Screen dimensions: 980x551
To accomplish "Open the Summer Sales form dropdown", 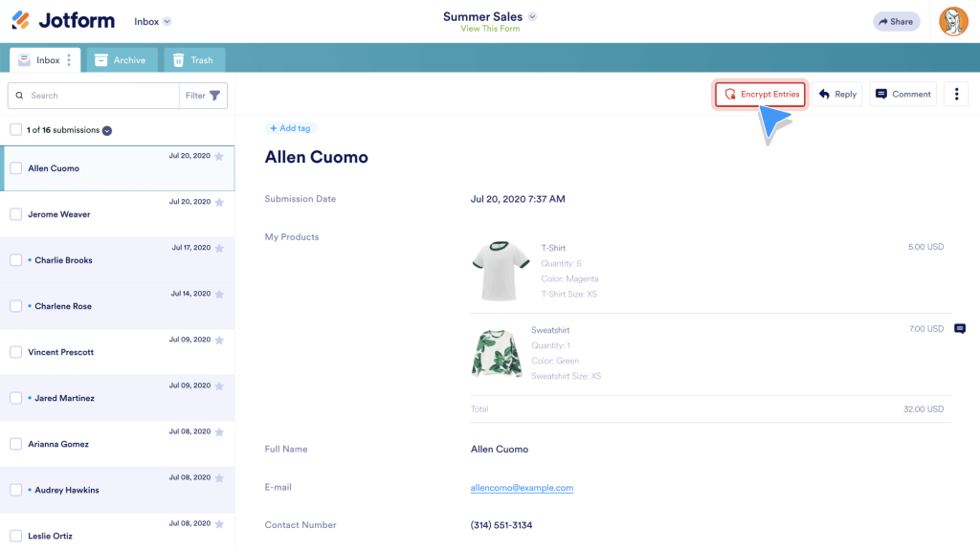I will (533, 15).
